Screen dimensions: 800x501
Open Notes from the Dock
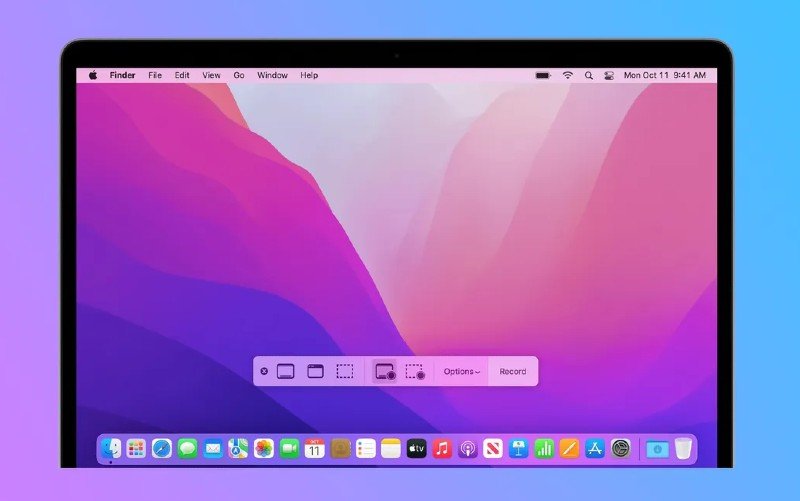coord(391,448)
